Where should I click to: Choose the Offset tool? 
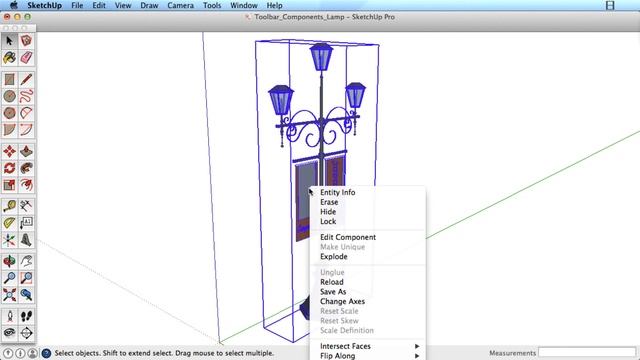27,185
